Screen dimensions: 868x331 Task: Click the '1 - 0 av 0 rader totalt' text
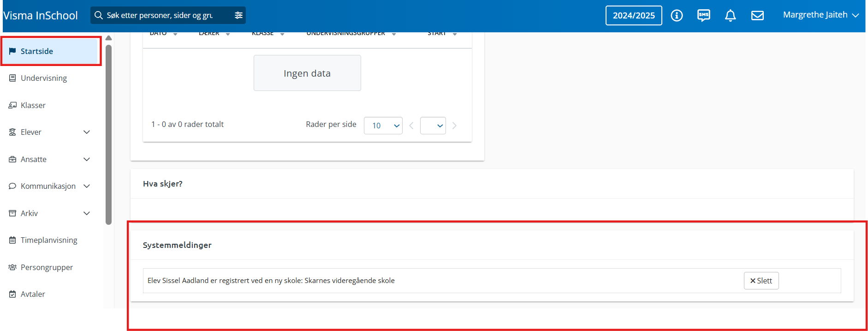coord(187,124)
